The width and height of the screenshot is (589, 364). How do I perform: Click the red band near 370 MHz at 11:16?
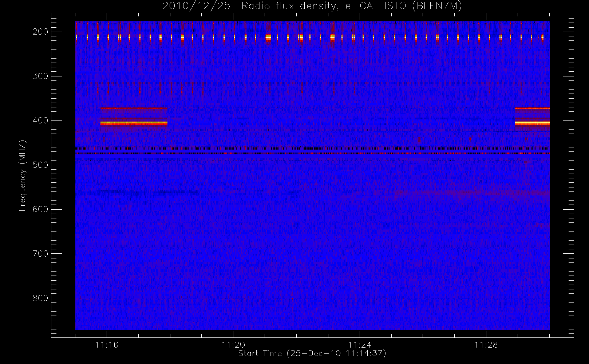pyautogui.click(x=134, y=108)
